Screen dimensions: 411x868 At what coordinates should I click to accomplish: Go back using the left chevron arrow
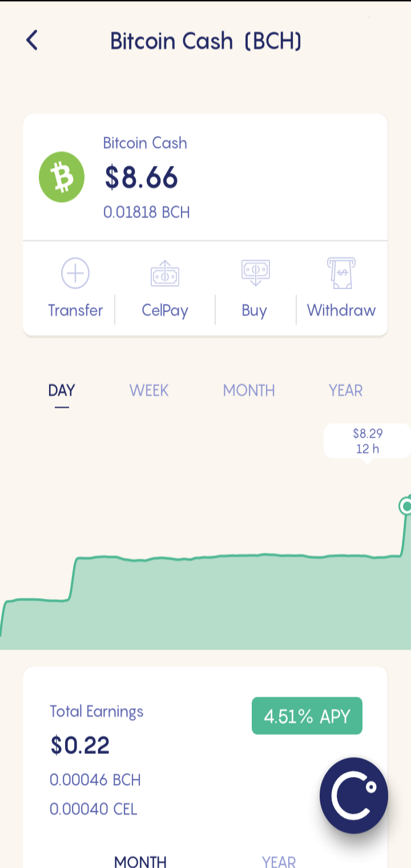coord(32,41)
